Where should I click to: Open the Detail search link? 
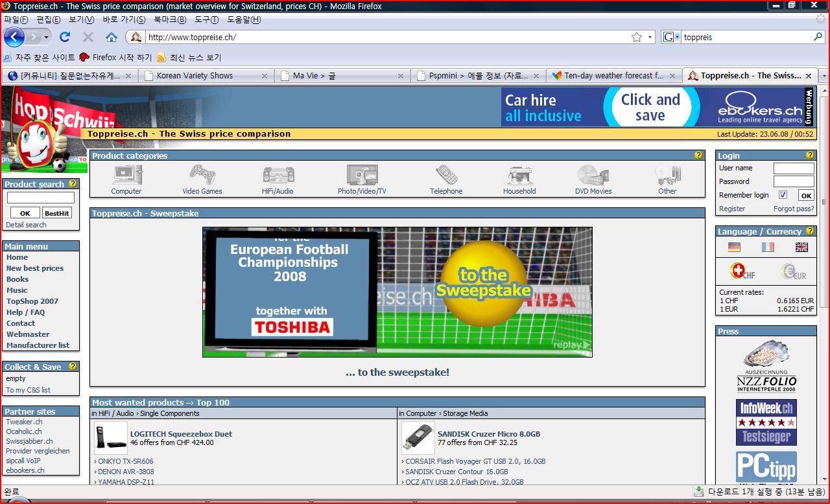pyautogui.click(x=26, y=225)
